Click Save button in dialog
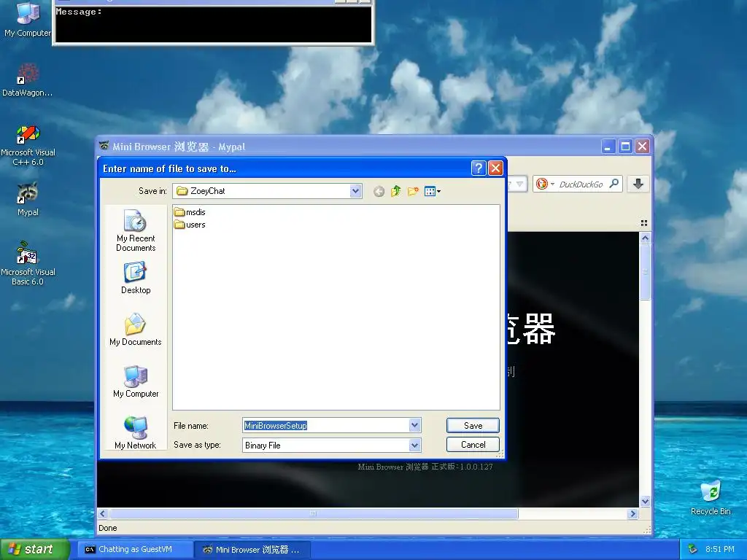 click(x=473, y=425)
